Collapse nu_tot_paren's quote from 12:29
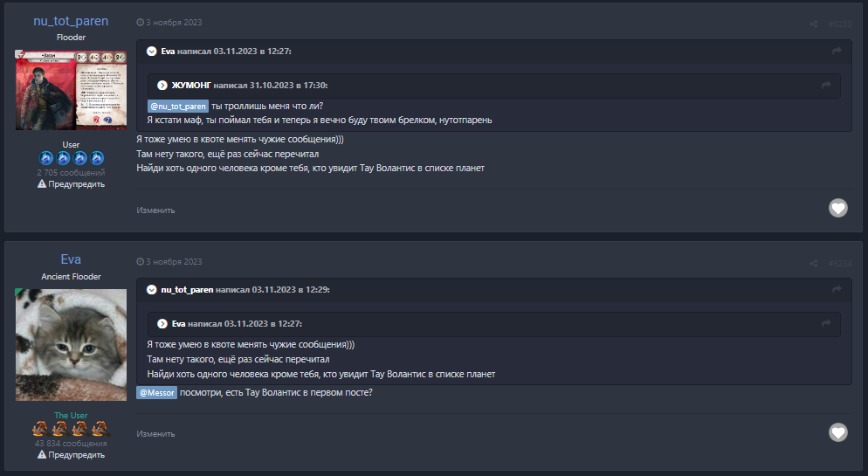868x476 pixels. 151,289
